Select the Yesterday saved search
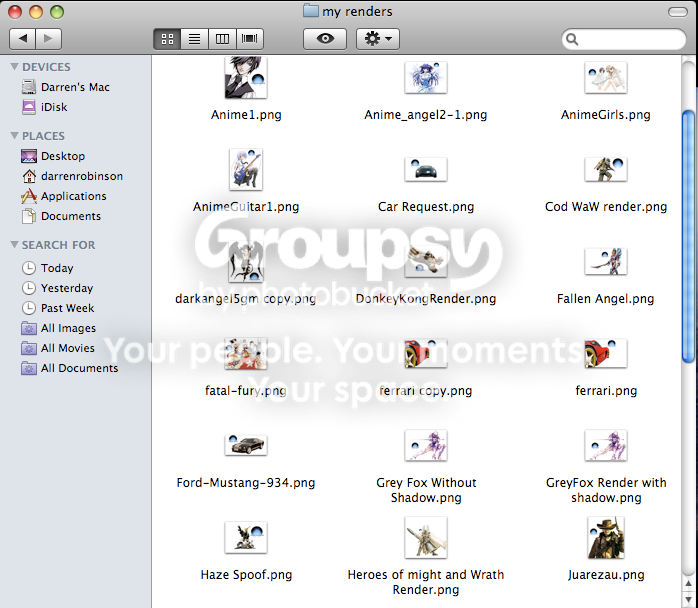This screenshot has height=608, width=698. point(57,288)
